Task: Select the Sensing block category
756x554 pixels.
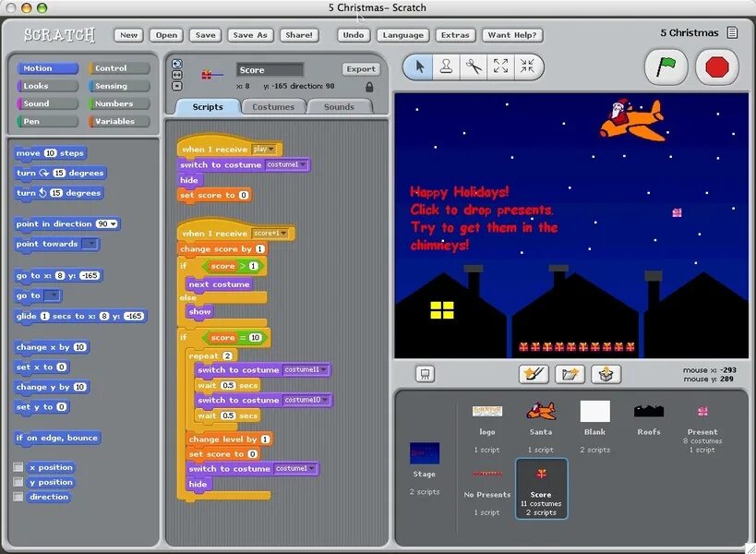Action: point(118,86)
